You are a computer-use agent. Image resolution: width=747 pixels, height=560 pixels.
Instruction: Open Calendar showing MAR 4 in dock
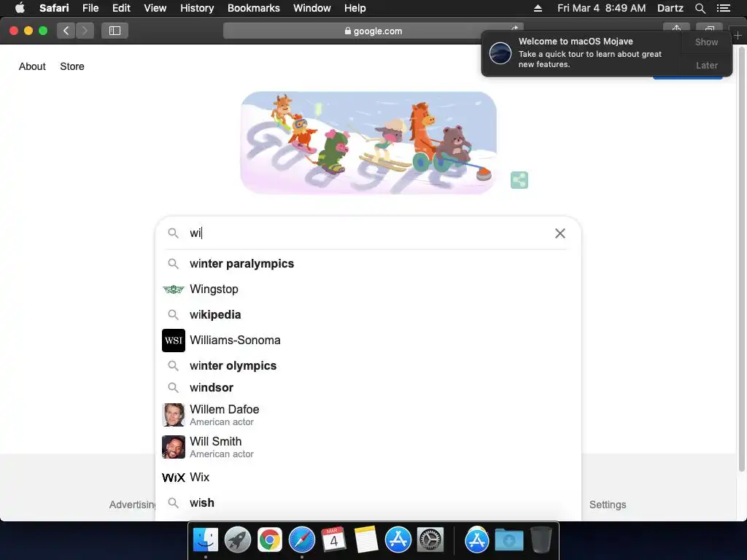point(333,540)
